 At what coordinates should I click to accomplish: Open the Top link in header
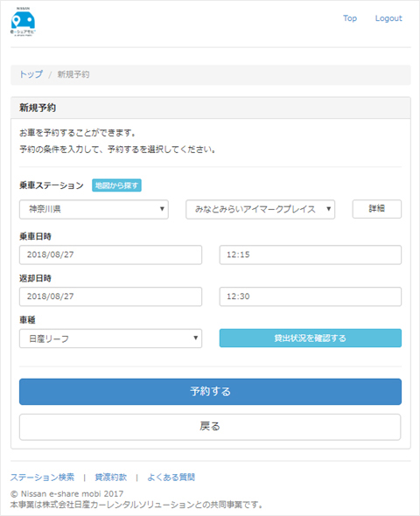pos(349,18)
